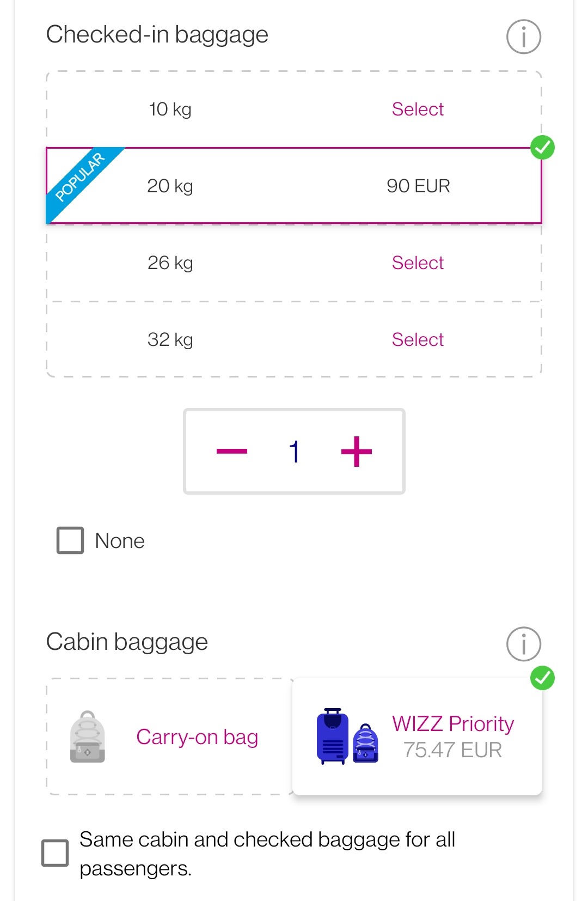Viewport: 588px width, 901px height.
Task: Click the gray backpack carry-on icon
Action: point(87,736)
